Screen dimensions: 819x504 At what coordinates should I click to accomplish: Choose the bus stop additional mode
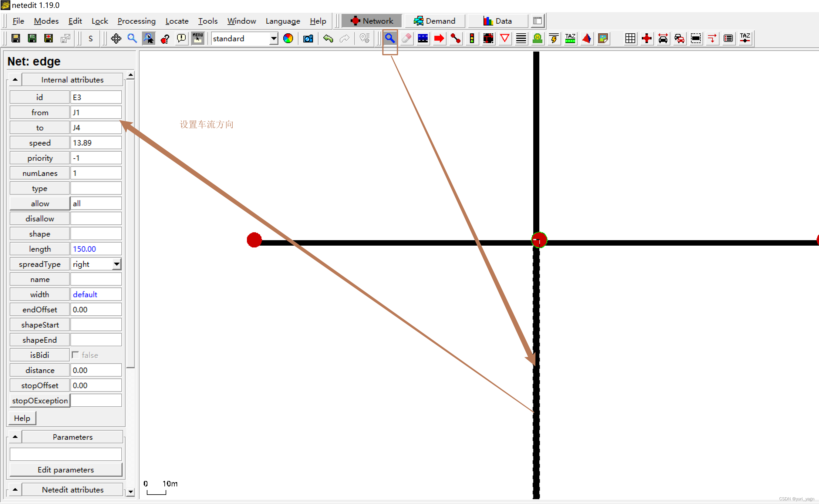point(537,39)
